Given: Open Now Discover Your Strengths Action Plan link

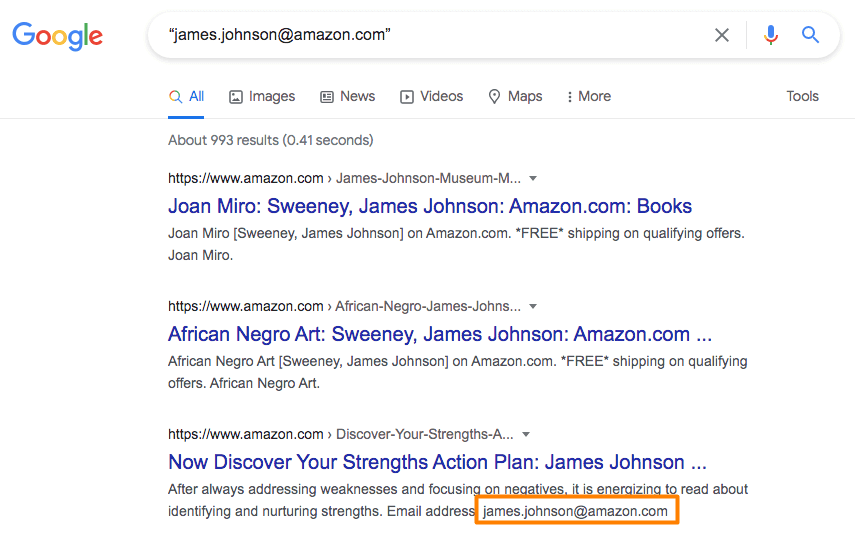Looking at the screenshot, I should (x=437, y=462).
